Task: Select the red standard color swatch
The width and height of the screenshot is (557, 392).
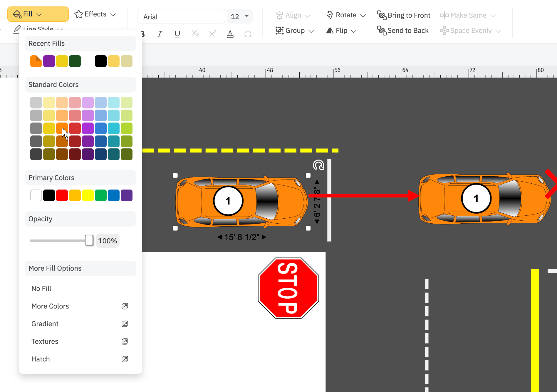Action: pos(75,128)
